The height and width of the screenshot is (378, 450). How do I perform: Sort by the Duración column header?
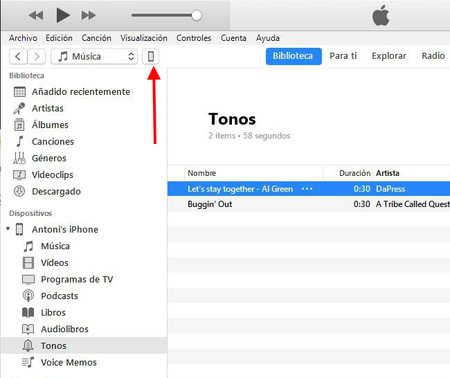coord(355,173)
